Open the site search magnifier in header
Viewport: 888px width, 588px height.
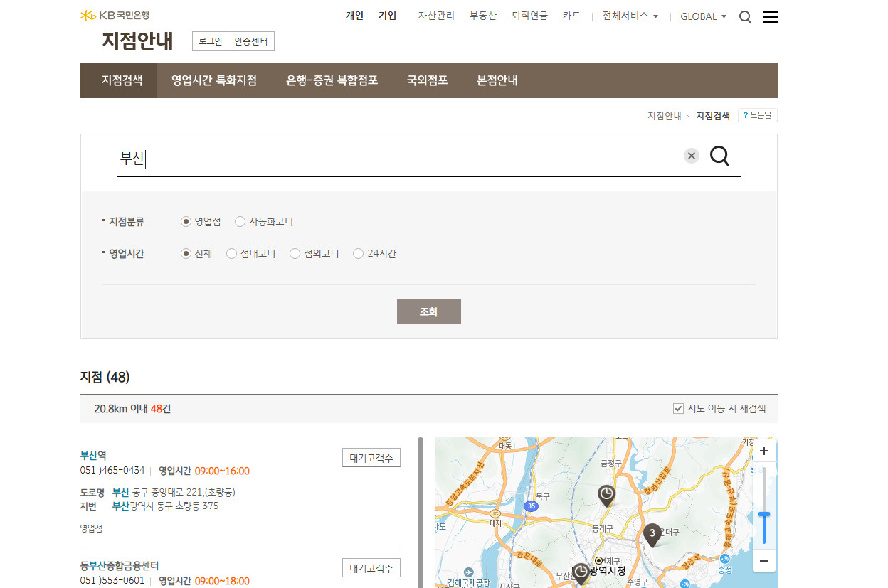tap(745, 17)
